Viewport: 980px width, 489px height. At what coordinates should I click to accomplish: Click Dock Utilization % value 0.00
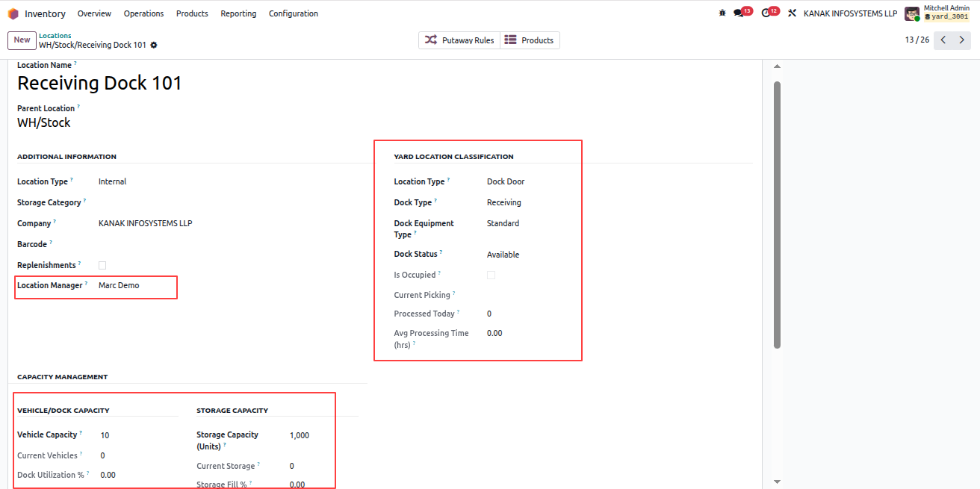click(x=108, y=475)
